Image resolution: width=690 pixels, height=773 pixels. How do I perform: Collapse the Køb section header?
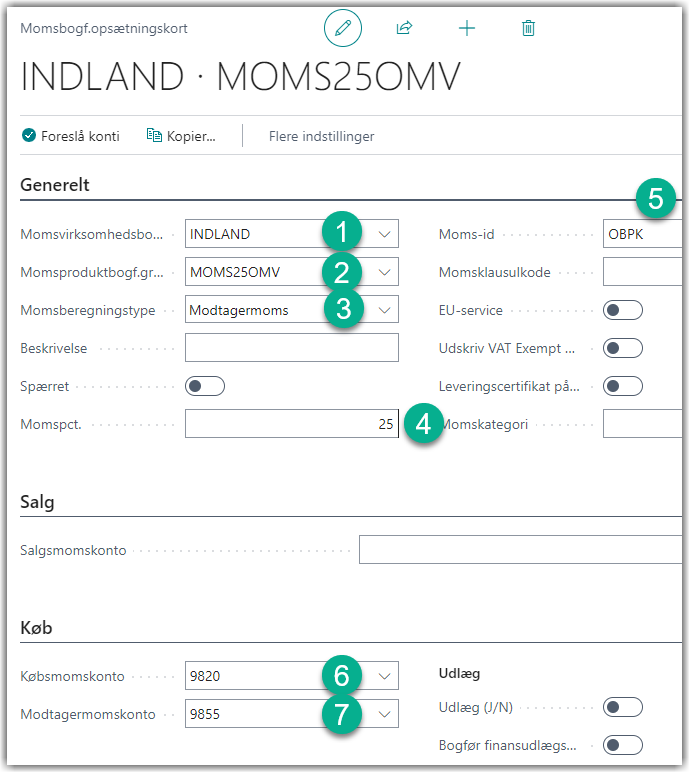(36, 628)
